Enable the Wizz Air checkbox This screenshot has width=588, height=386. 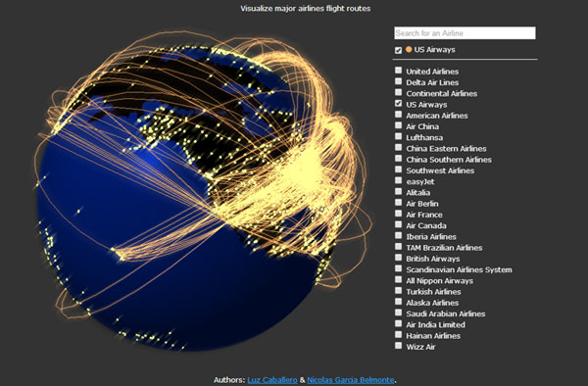coord(398,346)
